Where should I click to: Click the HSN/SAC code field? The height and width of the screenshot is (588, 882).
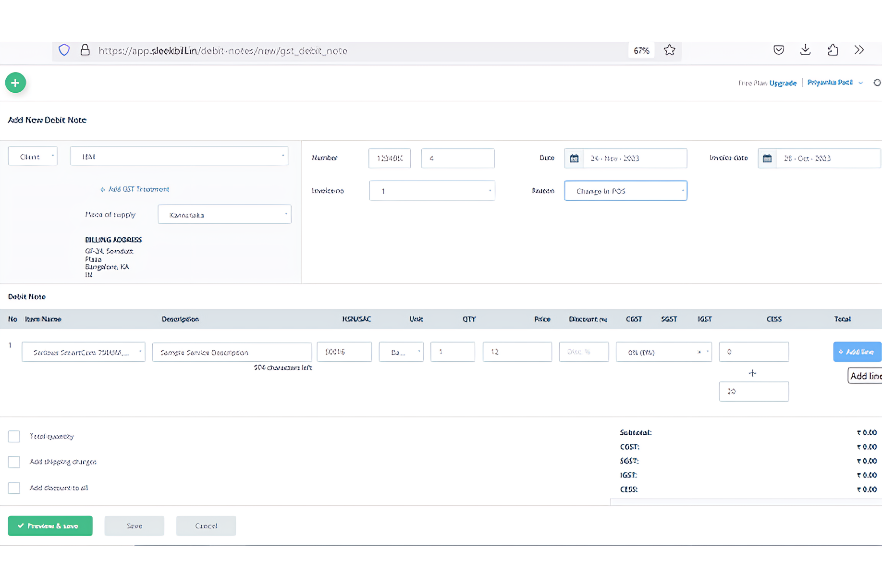click(x=344, y=352)
